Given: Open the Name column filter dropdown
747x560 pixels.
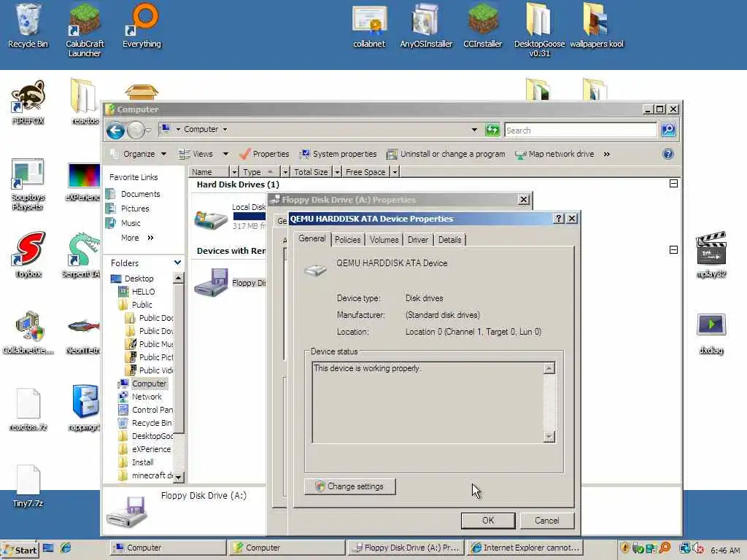Looking at the screenshot, I should click(234, 172).
